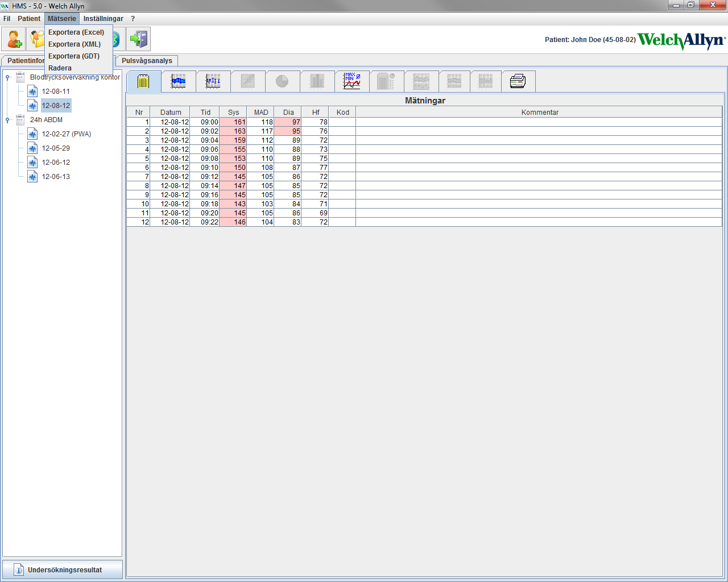Open the blood pressure profile chart tab
This screenshot has width=728, height=582.
[179, 81]
